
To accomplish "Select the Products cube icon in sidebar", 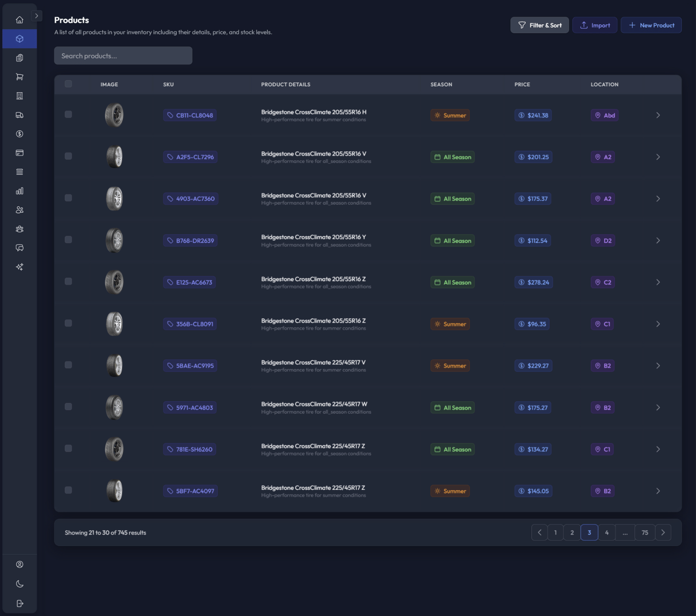I will click(19, 39).
